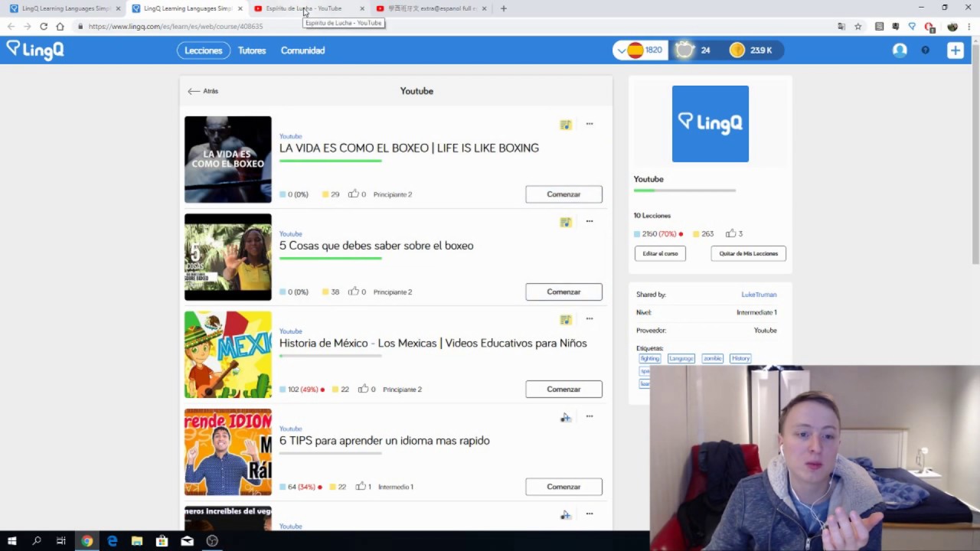Like the Historia de México lesson

point(363,389)
